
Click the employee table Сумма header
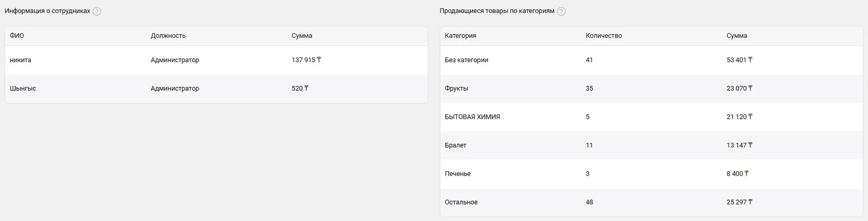(x=302, y=36)
